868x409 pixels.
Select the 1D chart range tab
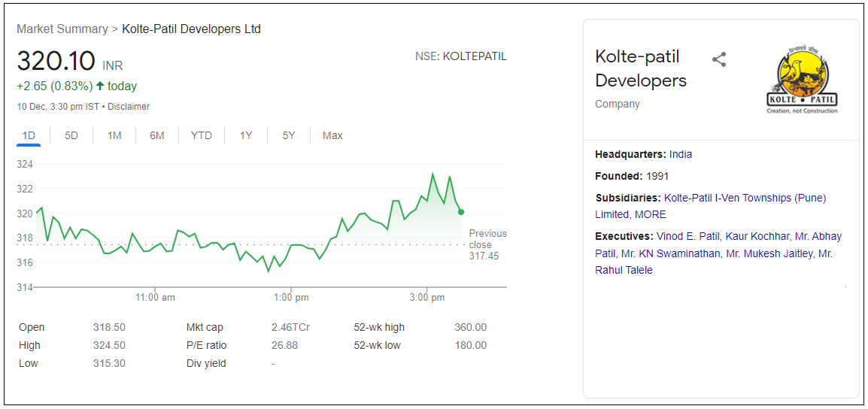pos(29,135)
